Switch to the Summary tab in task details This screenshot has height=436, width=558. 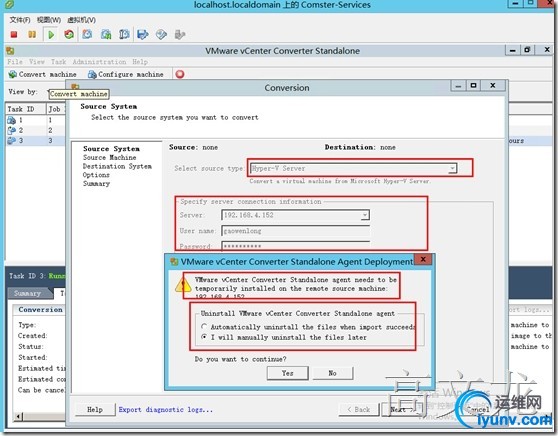pyautogui.click(x=28, y=293)
